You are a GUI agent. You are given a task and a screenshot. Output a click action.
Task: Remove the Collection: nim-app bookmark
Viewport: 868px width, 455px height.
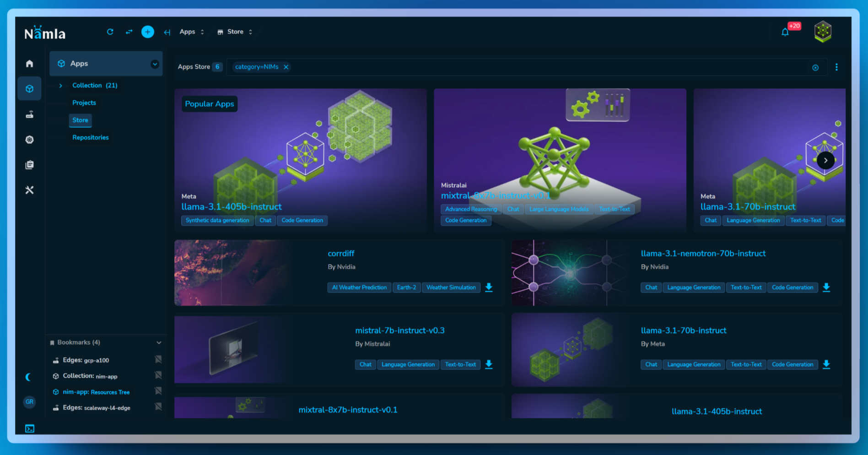pos(158,375)
